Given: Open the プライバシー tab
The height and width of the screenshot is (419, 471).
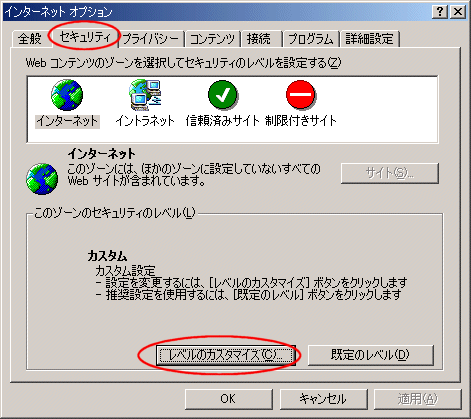Looking at the screenshot, I should click(x=151, y=39).
